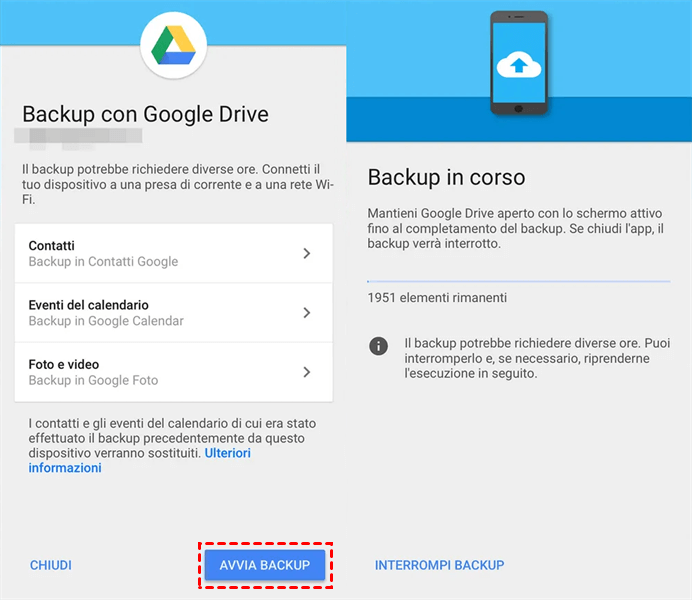Screen dimensions: 692x600
Task: Click the backup progress bar
Action: 518,282
